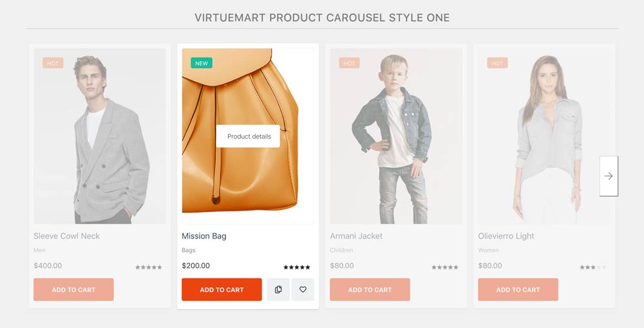This screenshot has height=328, width=644.
Task: Add Mission Bag to cart
Action: tap(222, 289)
